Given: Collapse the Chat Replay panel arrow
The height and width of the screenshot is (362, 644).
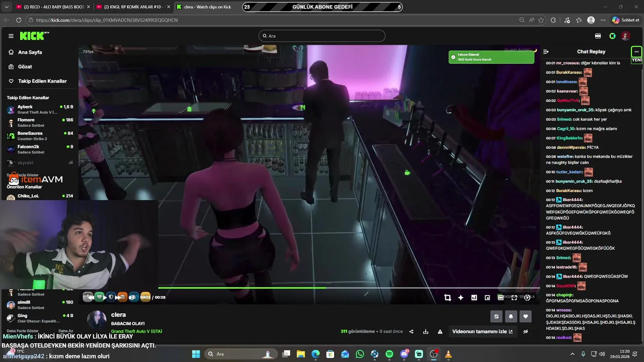Looking at the screenshot, I should (546, 51).
